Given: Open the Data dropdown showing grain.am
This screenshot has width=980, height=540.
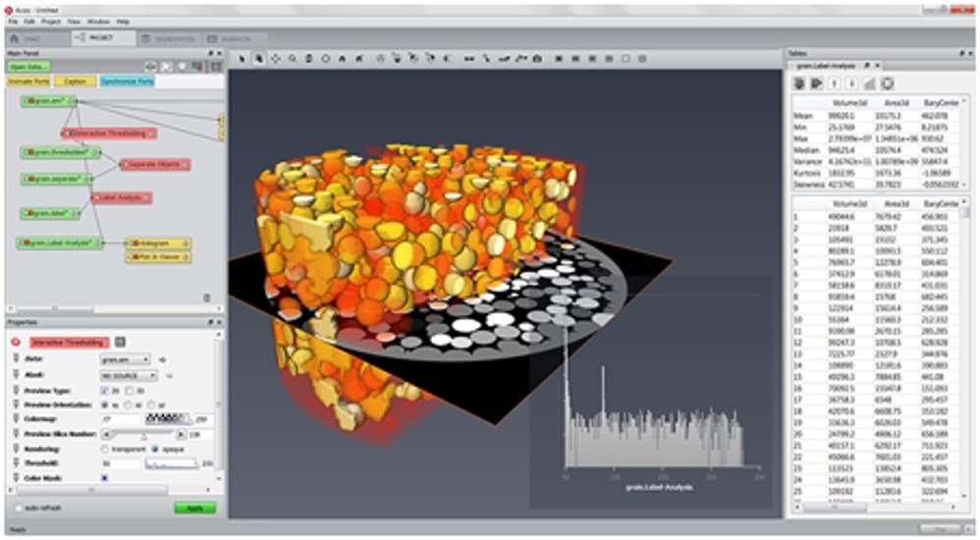Looking at the screenshot, I should [127, 359].
